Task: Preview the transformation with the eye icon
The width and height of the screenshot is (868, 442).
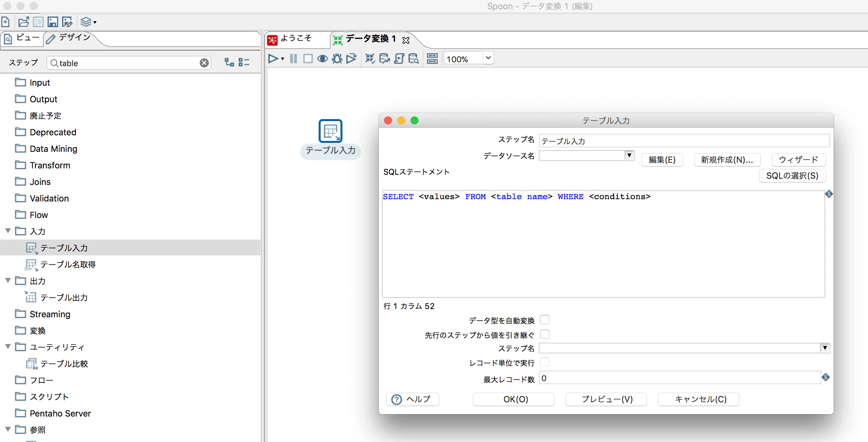Action: click(323, 59)
